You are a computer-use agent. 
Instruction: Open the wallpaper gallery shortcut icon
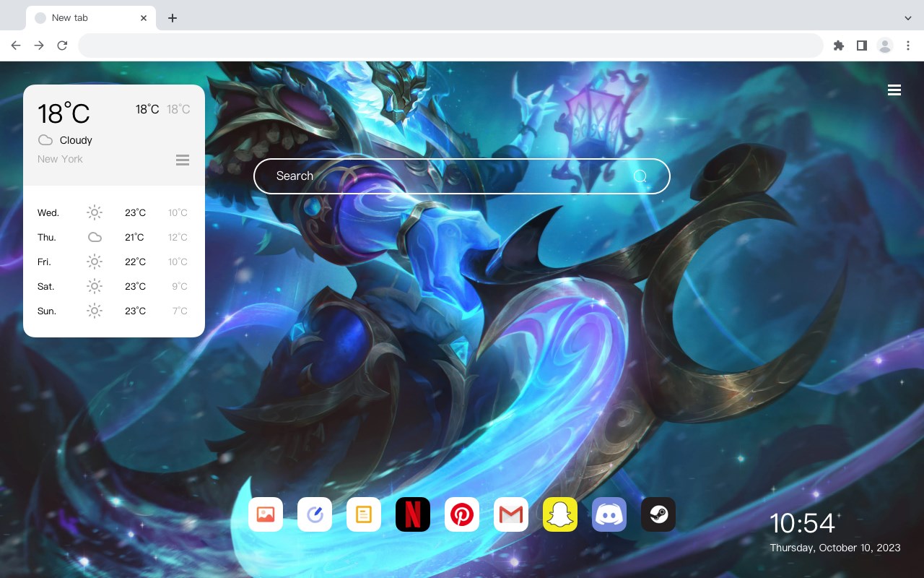pyautogui.click(x=266, y=514)
